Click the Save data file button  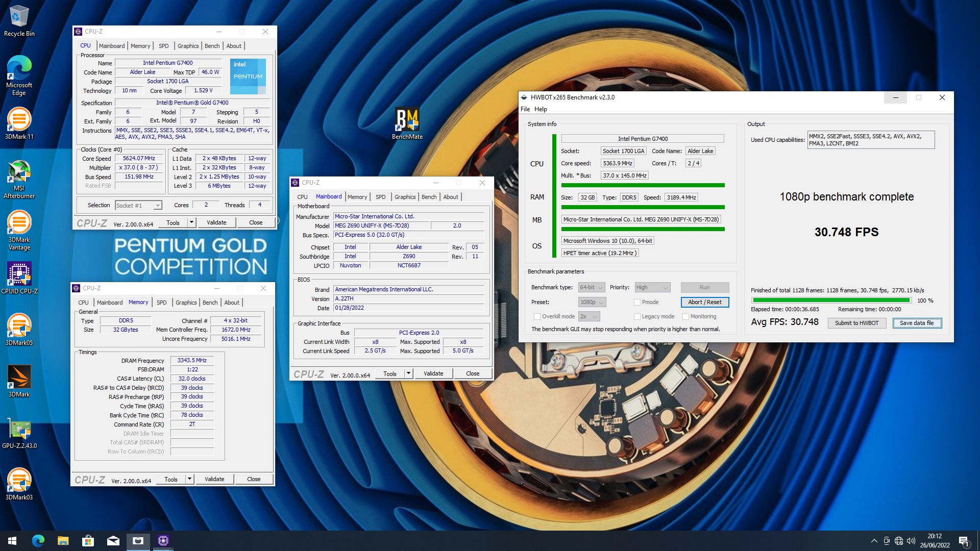click(917, 323)
